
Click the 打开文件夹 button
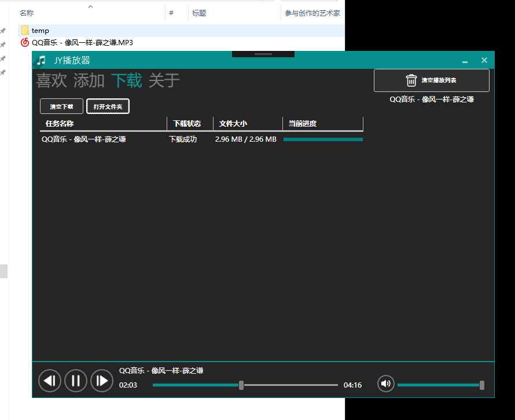click(x=108, y=106)
